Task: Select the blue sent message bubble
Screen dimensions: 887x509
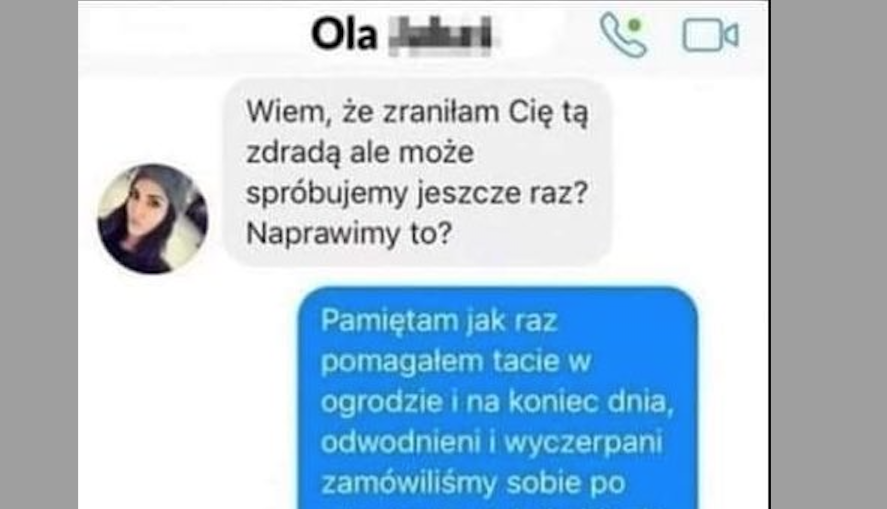Action: [498, 399]
